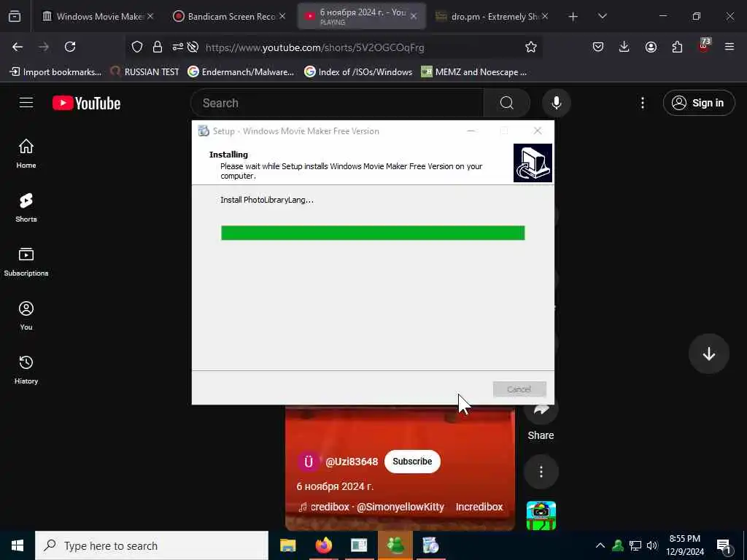Bookmark this page with the star

(531, 47)
